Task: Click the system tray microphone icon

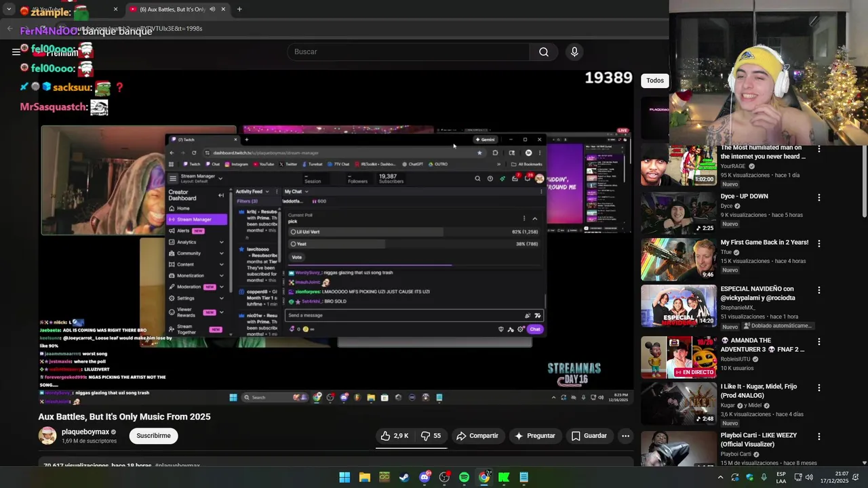Action: (x=764, y=477)
